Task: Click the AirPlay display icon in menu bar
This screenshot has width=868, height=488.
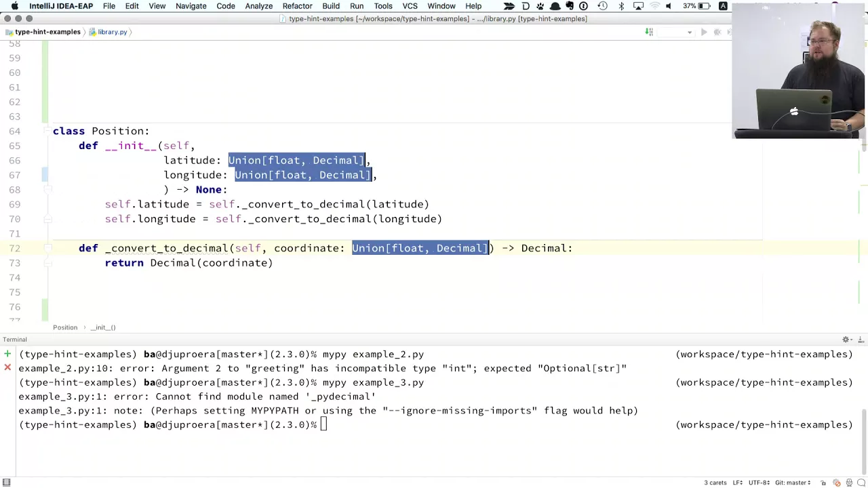Action: [x=638, y=6]
